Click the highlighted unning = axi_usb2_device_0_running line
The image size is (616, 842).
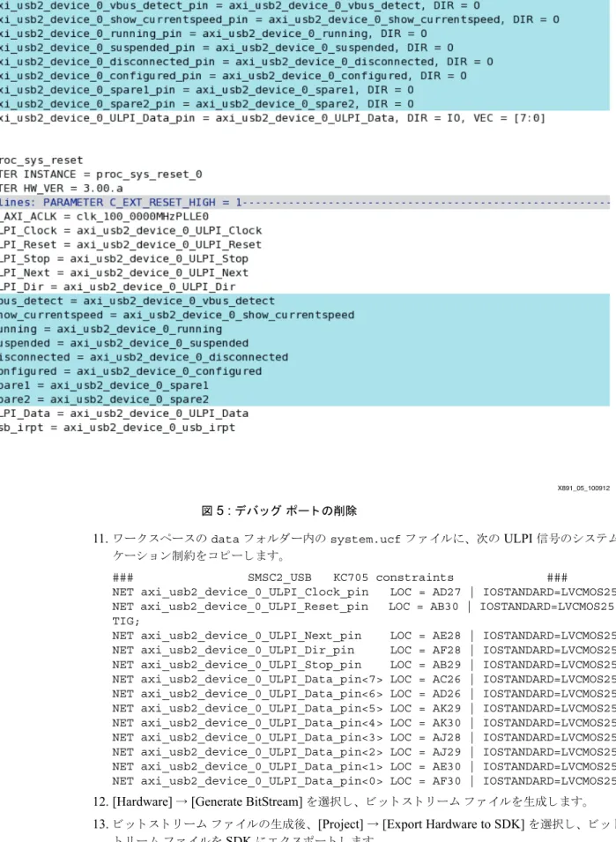point(111,329)
